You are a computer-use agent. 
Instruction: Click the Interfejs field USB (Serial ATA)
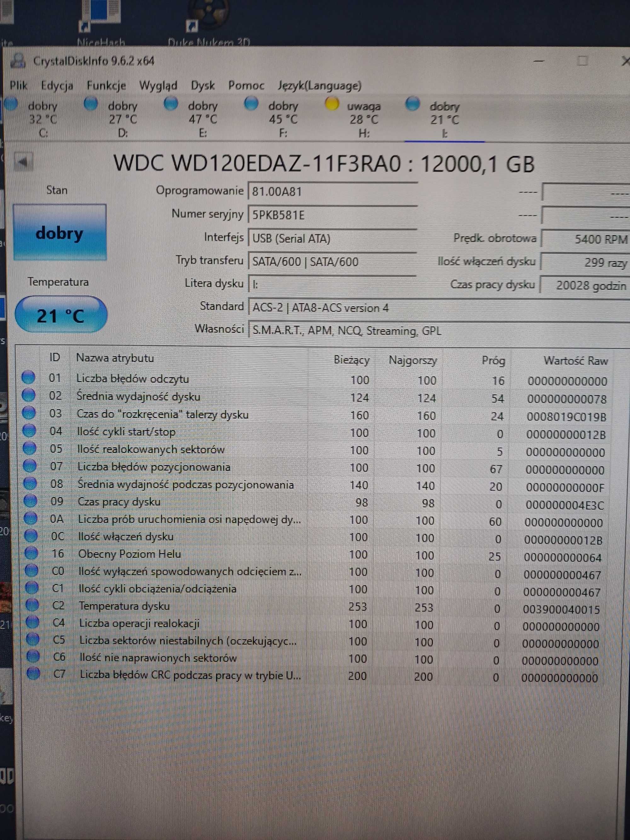point(333,238)
